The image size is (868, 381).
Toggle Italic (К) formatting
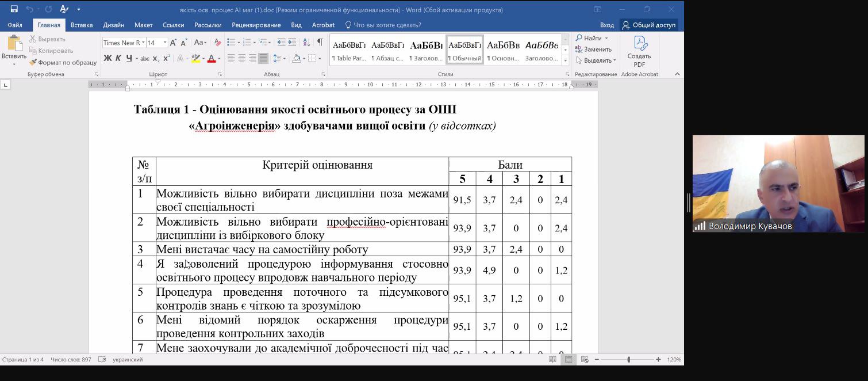click(x=118, y=58)
